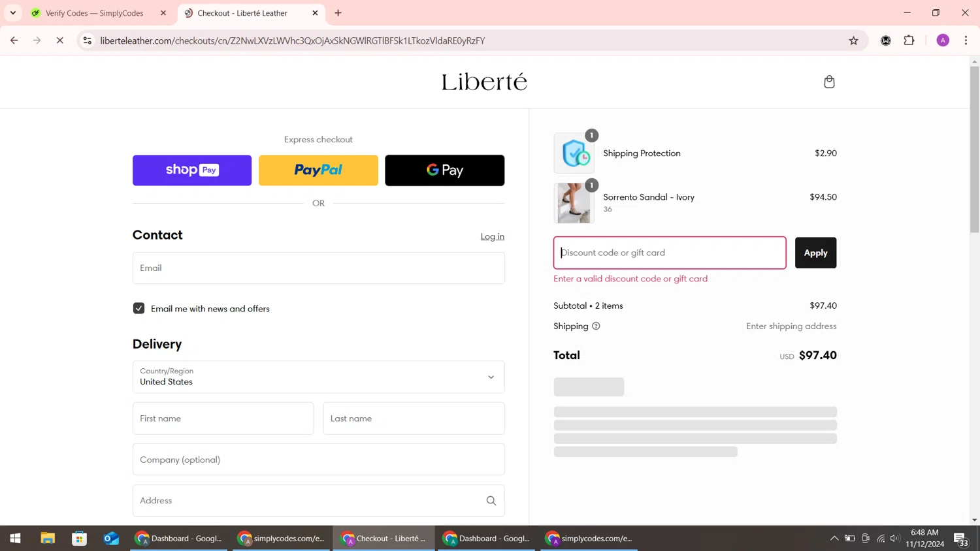Click the Address input field
This screenshot has width=980, height=551.
[318, 501]
